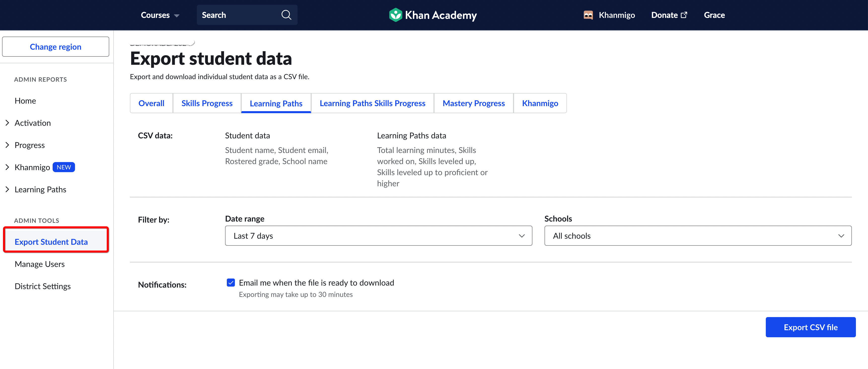Uncheck the email notification checkbox
Viewport: 868px width, 369px height.
[231, 283]
